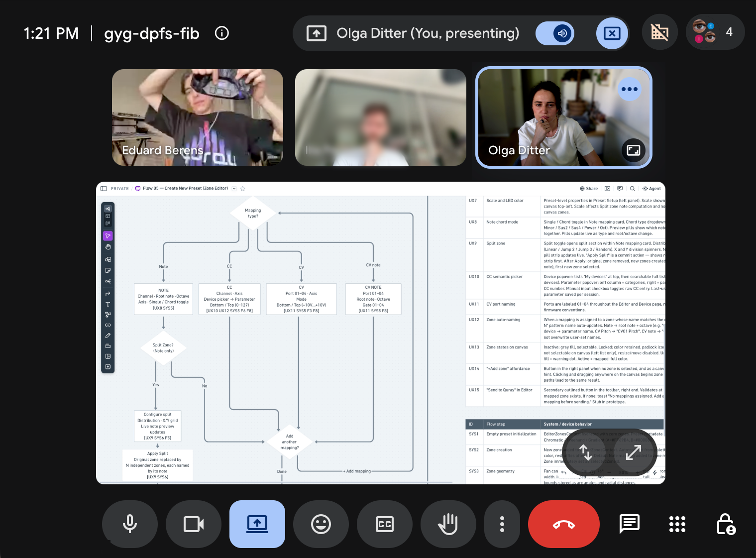Star the Flow 05 document as favorite

point(243,189)
